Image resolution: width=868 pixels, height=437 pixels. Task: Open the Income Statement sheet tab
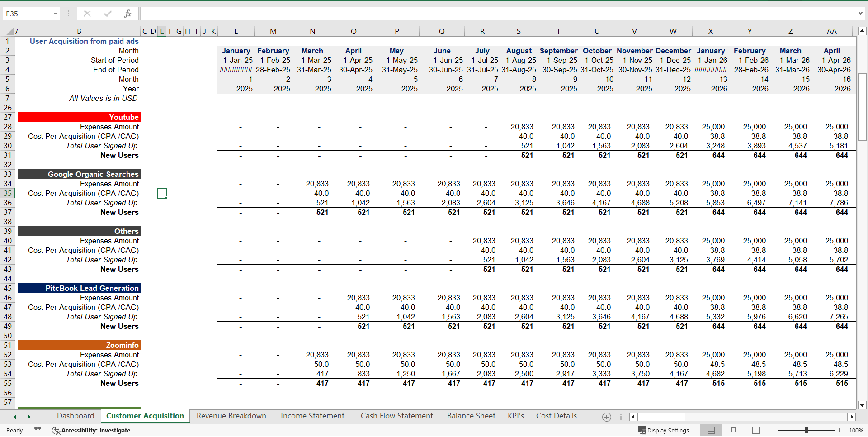(312, 416)
